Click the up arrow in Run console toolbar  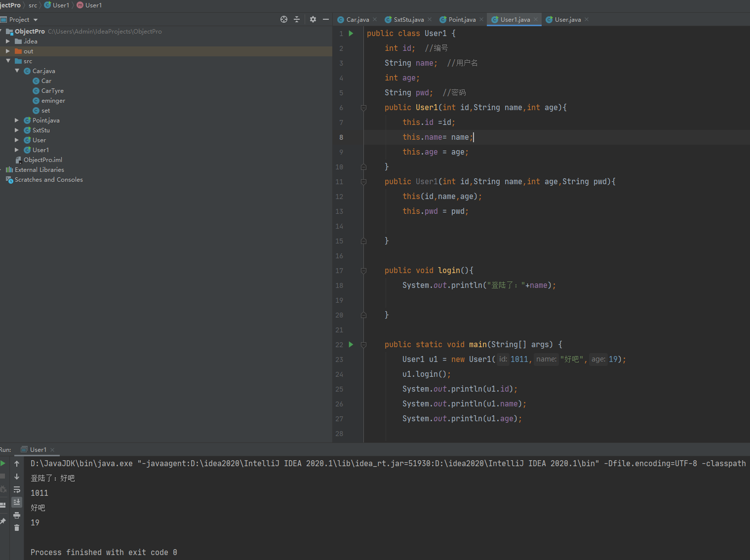coord(17,464)
